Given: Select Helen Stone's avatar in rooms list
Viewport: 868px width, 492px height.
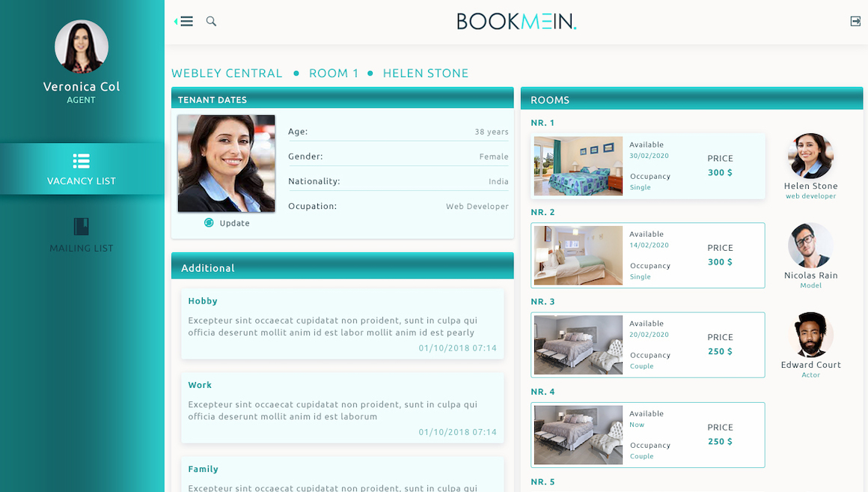Looking at the screenshot, I should pos(810,156).
